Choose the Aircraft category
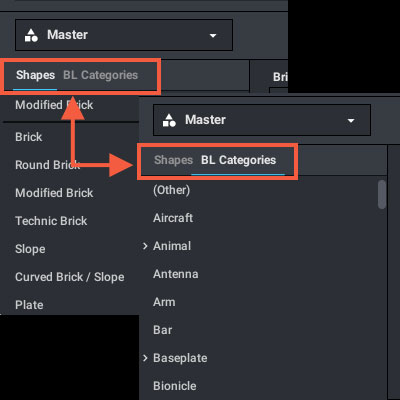400x400 pixels. click(x=173, y=218)
